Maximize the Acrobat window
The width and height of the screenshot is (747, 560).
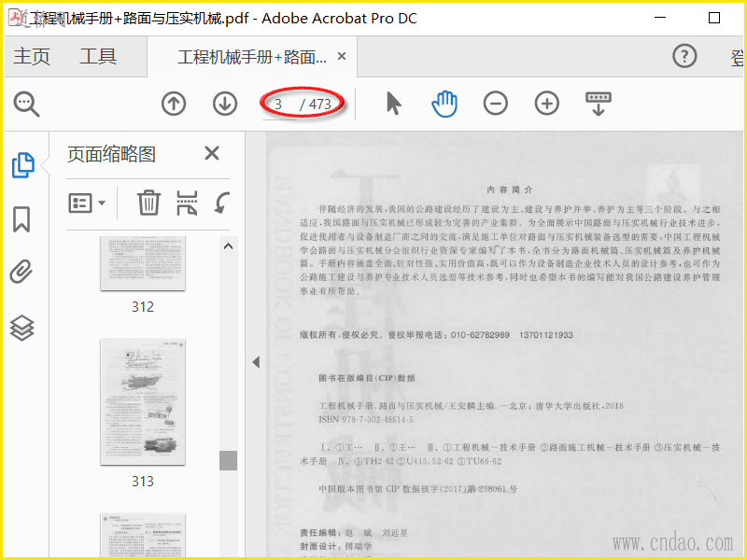pos(714,18)
